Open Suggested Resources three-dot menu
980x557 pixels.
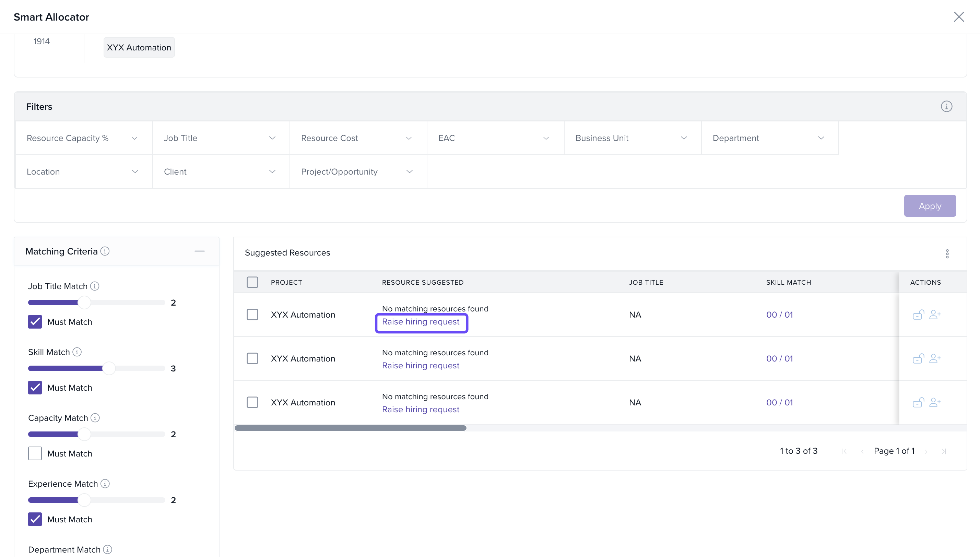click(x=947, y=254)
